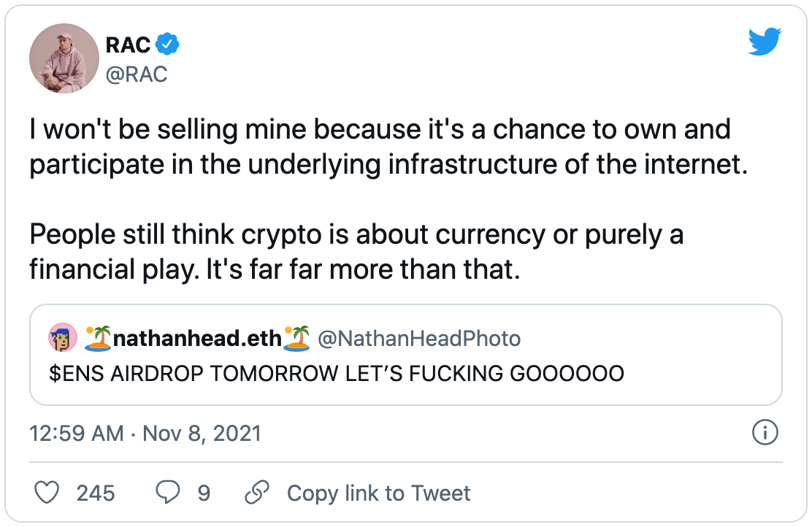The height and width of the screenshot is (527, 812).
Task: Open the quoted $ENS AIRDROP tweet text
Action: (x=337, y=374)
